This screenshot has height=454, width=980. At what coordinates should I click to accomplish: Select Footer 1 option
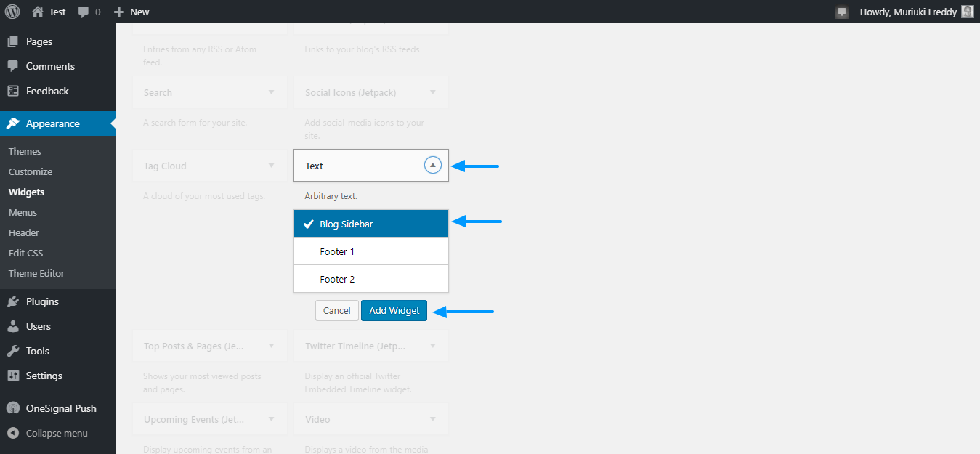(371, 251)
